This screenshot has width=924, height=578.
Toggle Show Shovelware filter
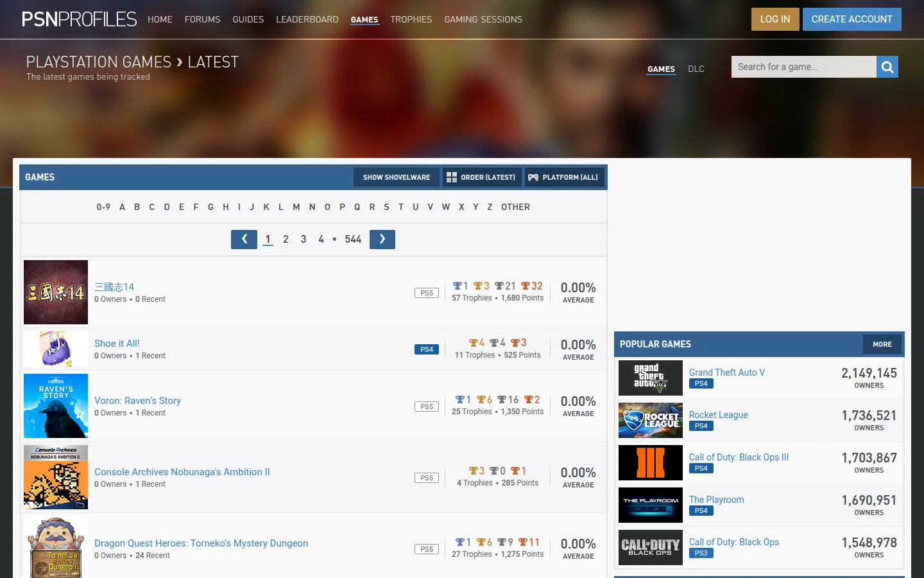[397, 177]
